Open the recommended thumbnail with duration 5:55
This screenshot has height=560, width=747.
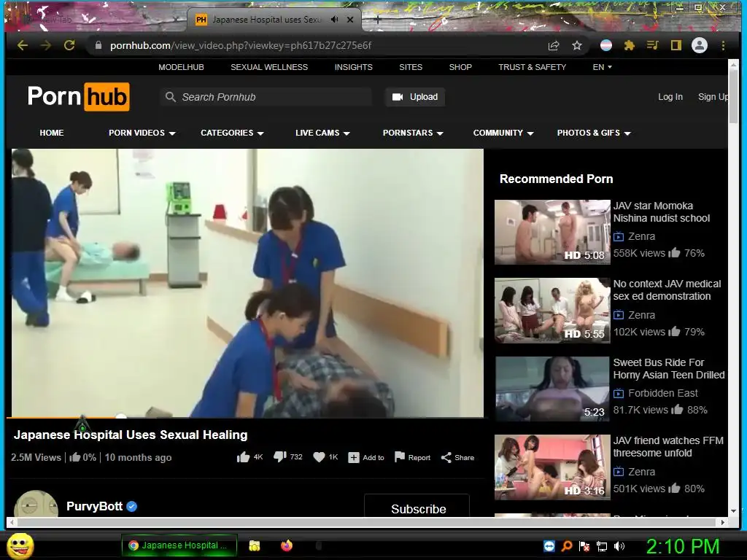[552, 311]
